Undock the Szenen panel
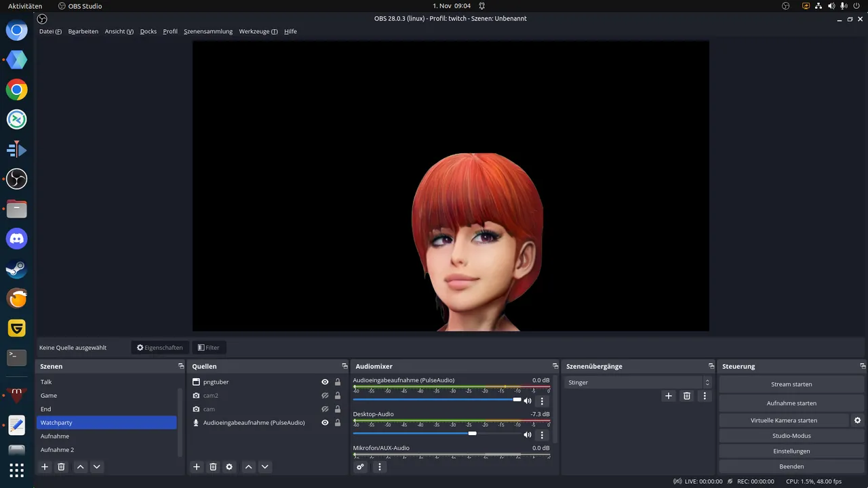 (181, 366)
